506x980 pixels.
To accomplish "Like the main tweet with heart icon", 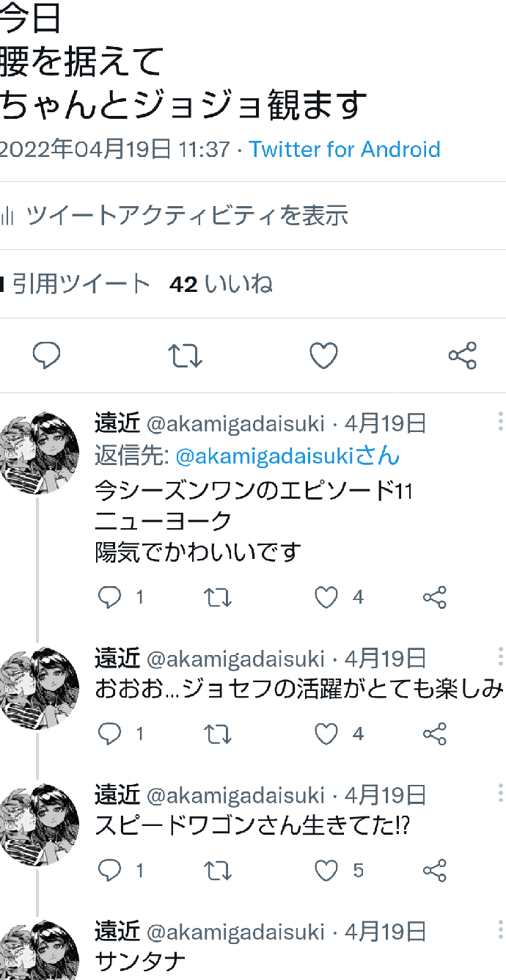I will pyautogui.click(x=323, y=356).
